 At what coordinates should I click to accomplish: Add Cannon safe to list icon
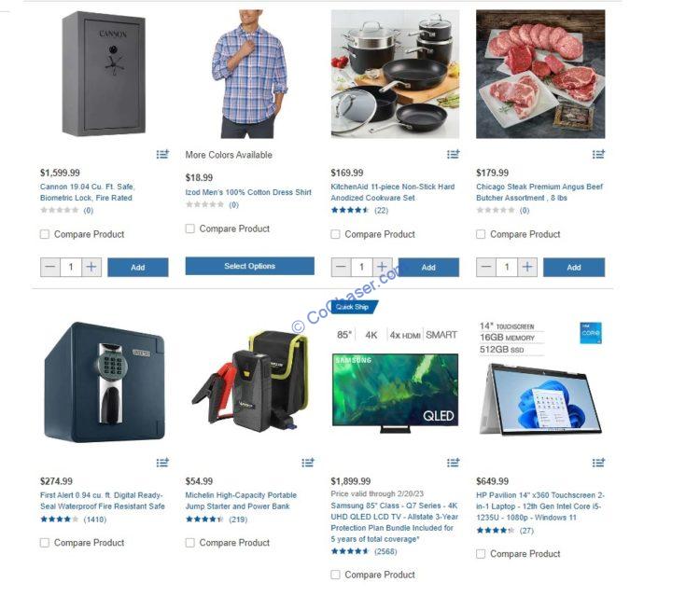[x=162, y=154]
